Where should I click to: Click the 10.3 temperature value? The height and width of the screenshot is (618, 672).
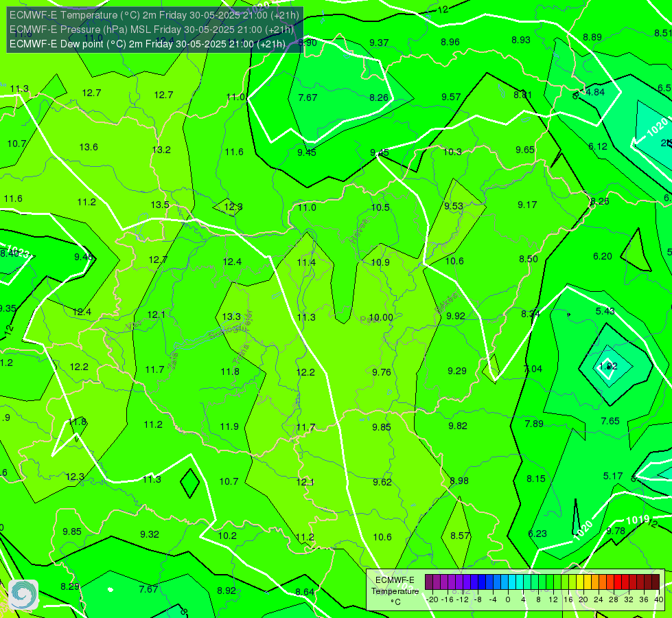pyautogui.click(x=452, y=152)
